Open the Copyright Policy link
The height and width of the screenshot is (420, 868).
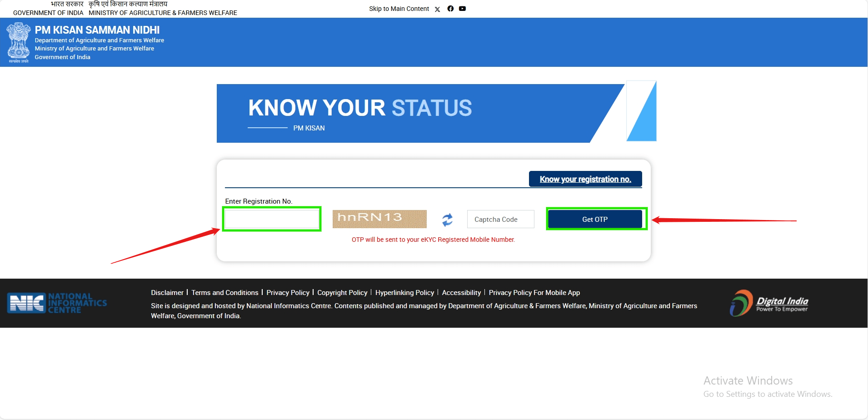coord(342,293)
